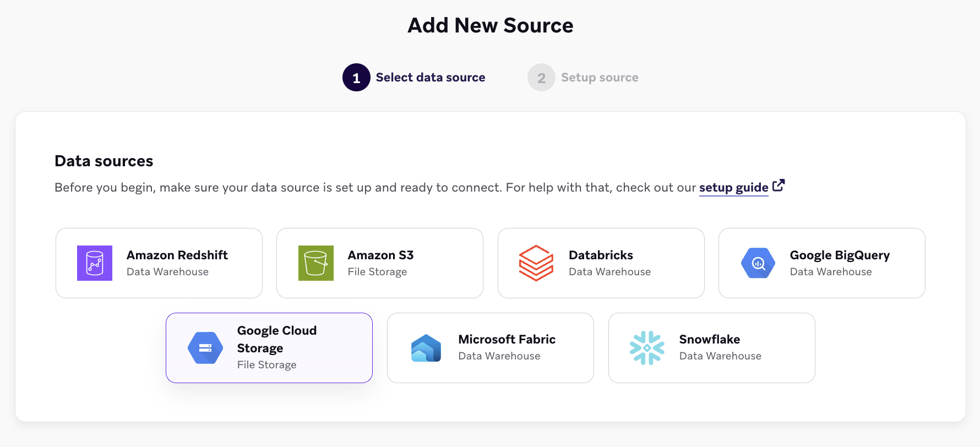This screenshot has width=980, height=447.
Task: Click 'File Storage' under Amazon S3
Action: click(377, 272)
